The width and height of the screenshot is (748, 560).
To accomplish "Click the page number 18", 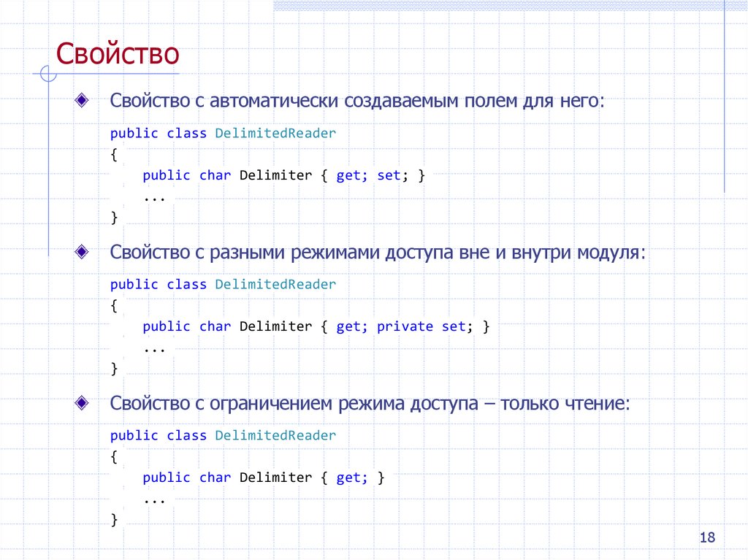I will [708, 537].
